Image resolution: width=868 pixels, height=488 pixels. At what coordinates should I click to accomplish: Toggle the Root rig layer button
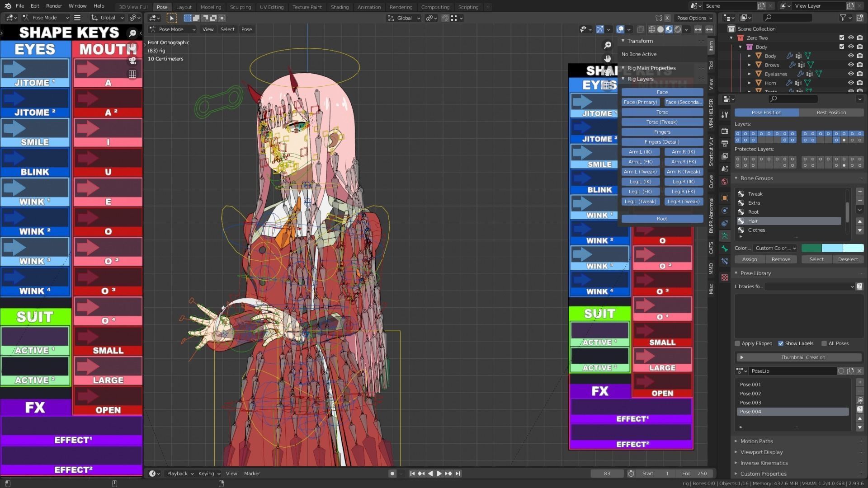662,219
